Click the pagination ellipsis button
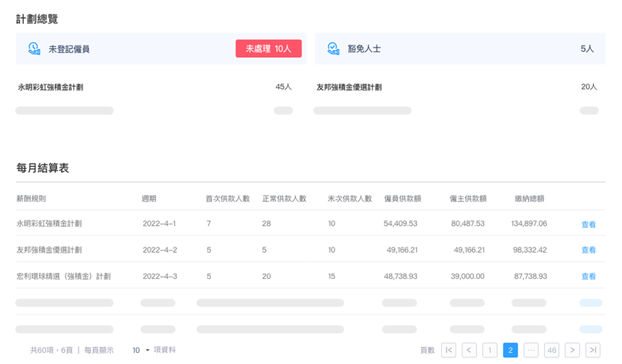The image size is (622, 364). (531, 350)
